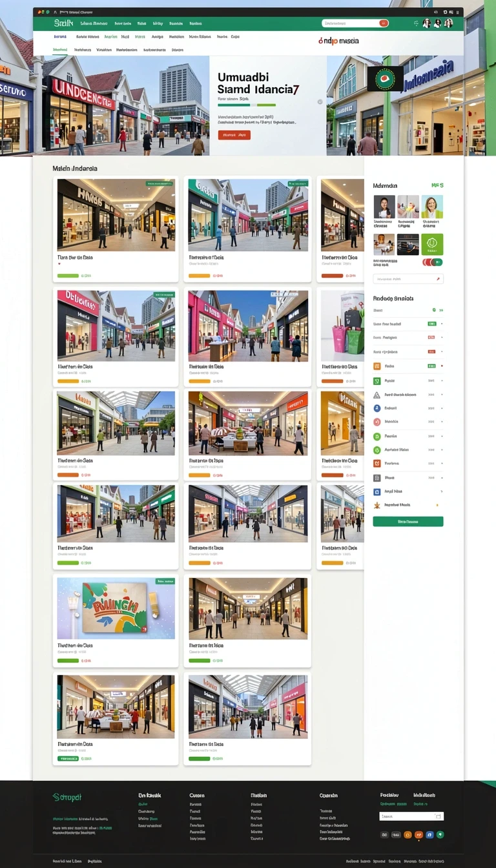Open the rightmost user avatar in header
This screenshot has height=868, width=496.
[x=449, y=23]
